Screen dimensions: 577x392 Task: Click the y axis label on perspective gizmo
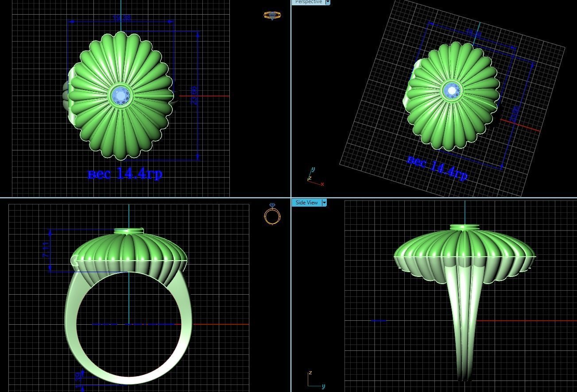(x=314, y=169)
